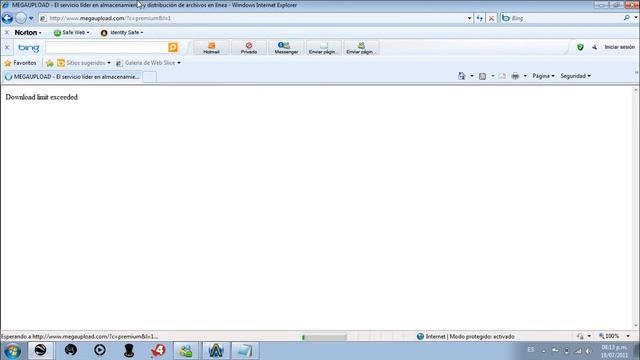The image size is (640, 360).
Task: Open the media player icon in taskbar
Action: tap(100, 350)
